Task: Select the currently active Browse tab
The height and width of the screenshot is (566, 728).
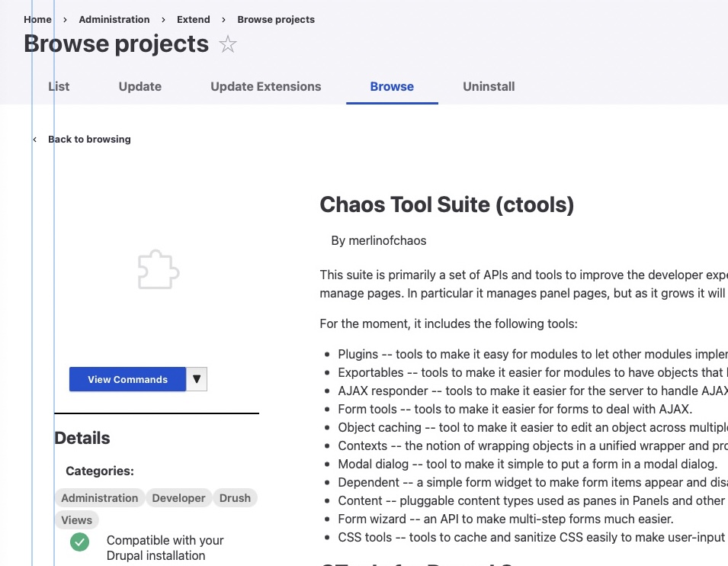Action: tap(392, 86)
